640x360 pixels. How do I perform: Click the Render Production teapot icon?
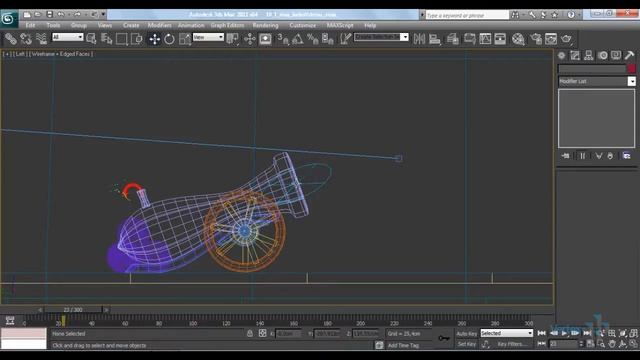[567, 39]
